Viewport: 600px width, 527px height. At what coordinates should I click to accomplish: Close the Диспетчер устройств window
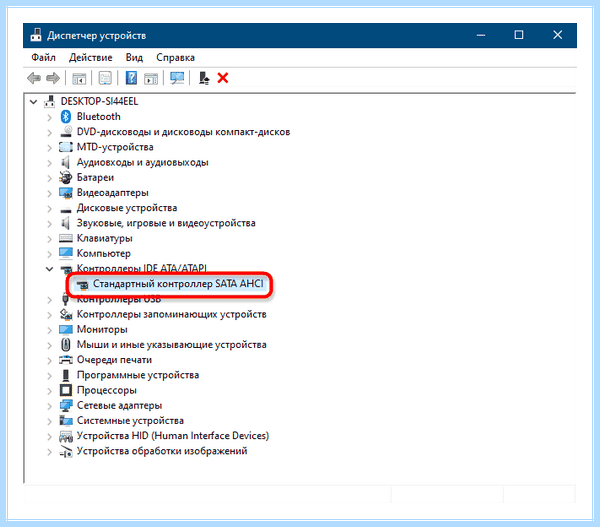tap(558, 35)
